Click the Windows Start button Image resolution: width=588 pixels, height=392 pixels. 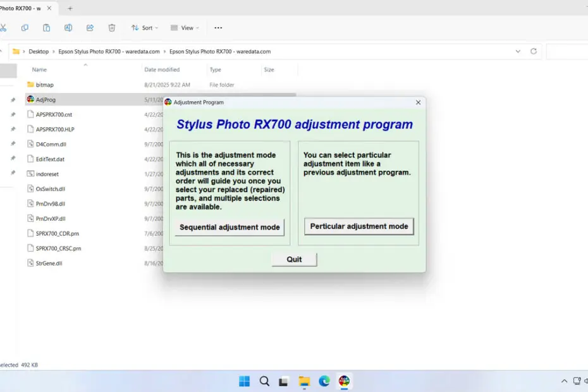(245, 381)
